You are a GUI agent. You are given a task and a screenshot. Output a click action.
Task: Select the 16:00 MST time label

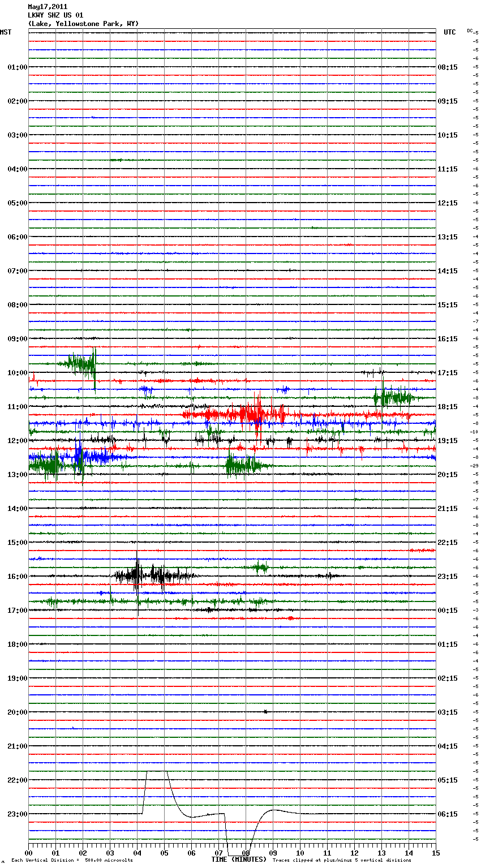[x=17, y=577]
